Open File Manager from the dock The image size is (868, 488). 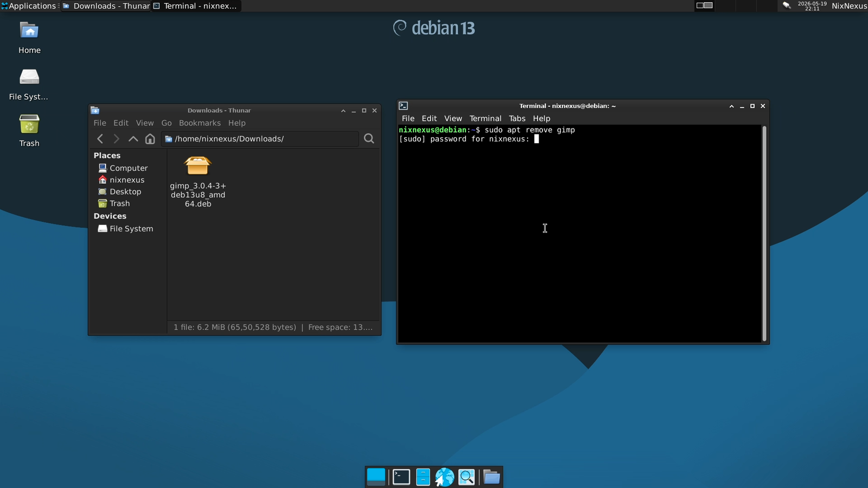[423, 477]
